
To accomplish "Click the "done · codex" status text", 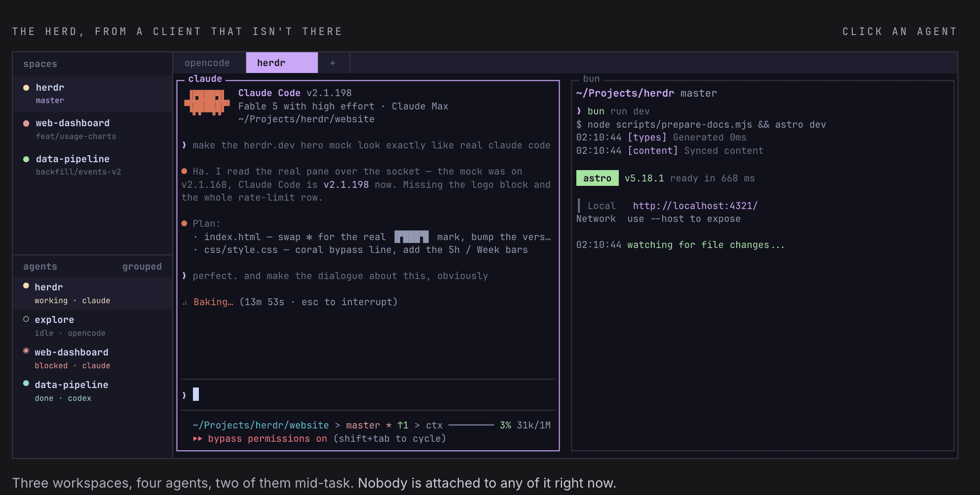I will (63, 398).
